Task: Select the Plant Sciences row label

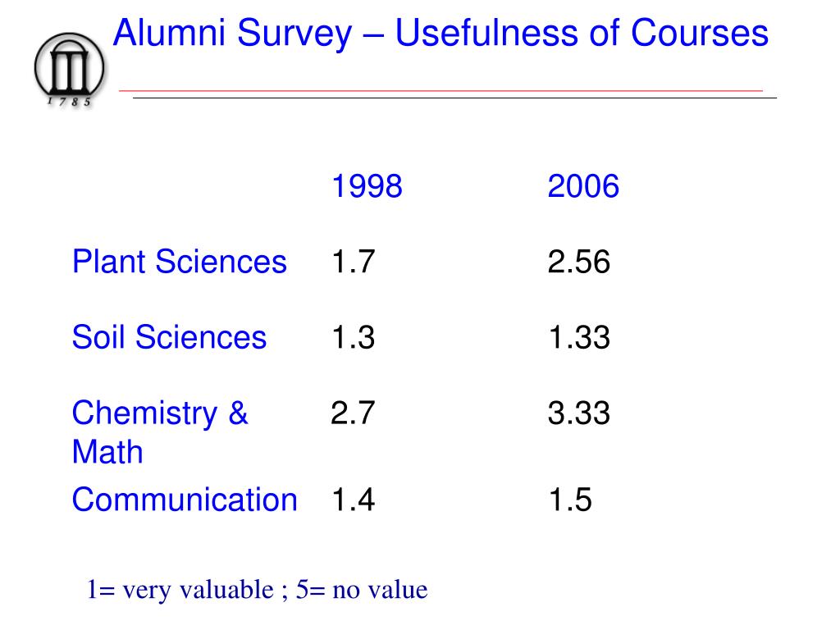Action: (180, 262)
